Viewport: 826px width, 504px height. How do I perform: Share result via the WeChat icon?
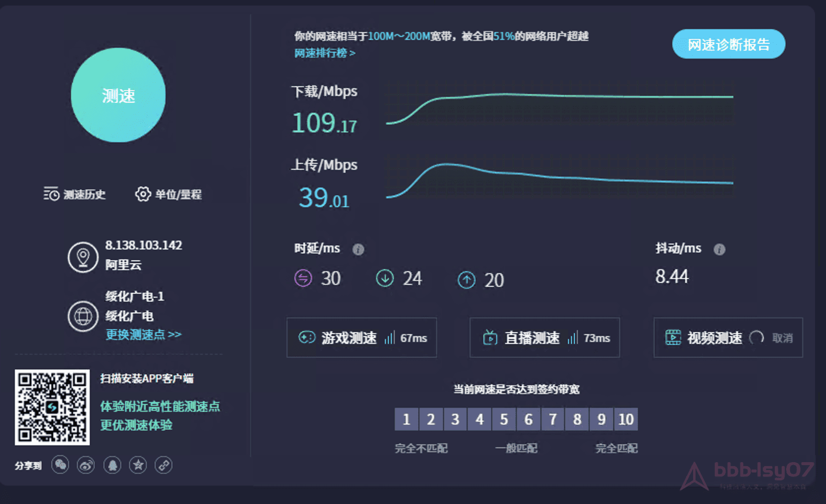pyautogui.click(x=60, y=465)
